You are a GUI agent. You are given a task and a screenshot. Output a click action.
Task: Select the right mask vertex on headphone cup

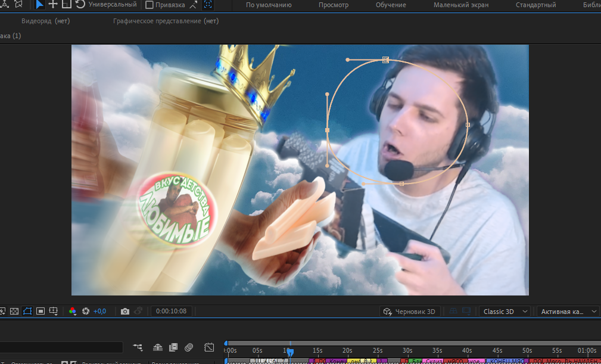point(468,125)
